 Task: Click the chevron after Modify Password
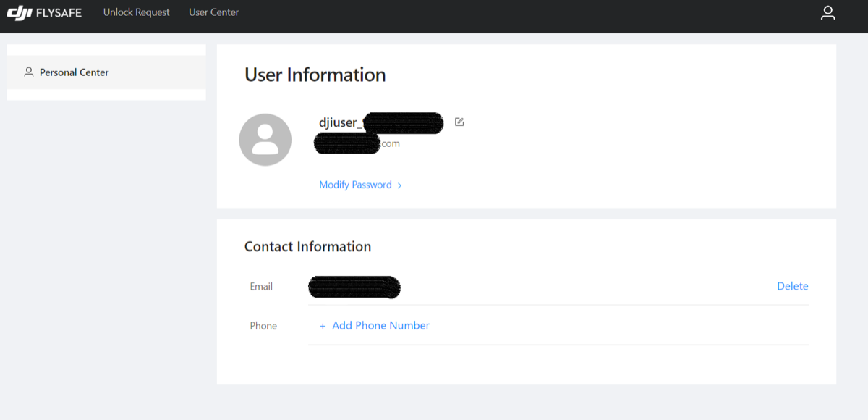pos(400,185)
